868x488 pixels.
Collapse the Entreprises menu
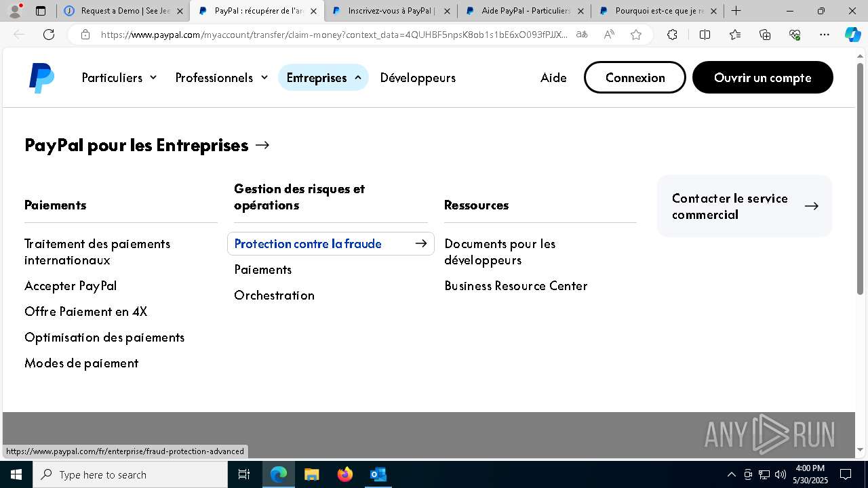coord(323,77)
